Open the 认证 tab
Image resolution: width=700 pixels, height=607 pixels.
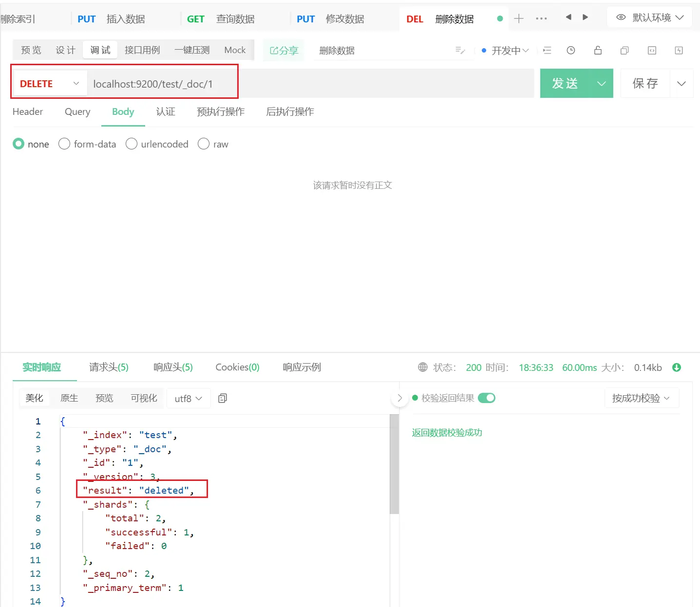(166, 111)
